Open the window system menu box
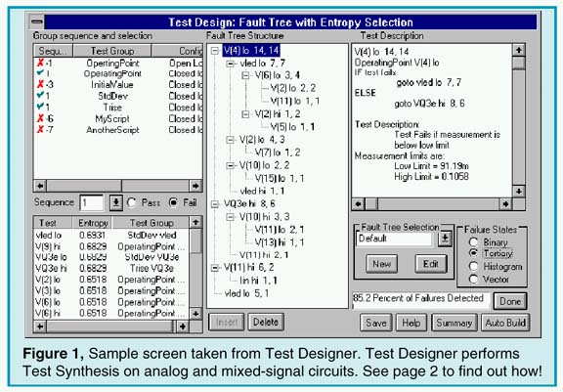Screen dimensions: 563x392 [x=37, y=22]
